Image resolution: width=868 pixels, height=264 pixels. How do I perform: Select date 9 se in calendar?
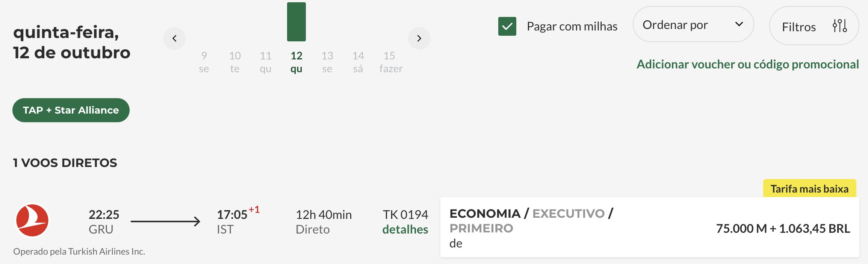[x=204, y=62]
